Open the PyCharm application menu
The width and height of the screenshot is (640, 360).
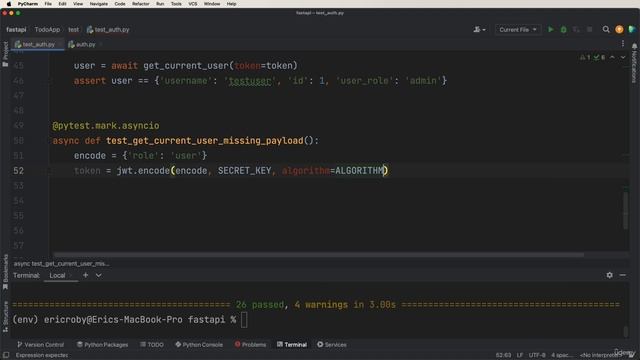(x=27, y=4)
